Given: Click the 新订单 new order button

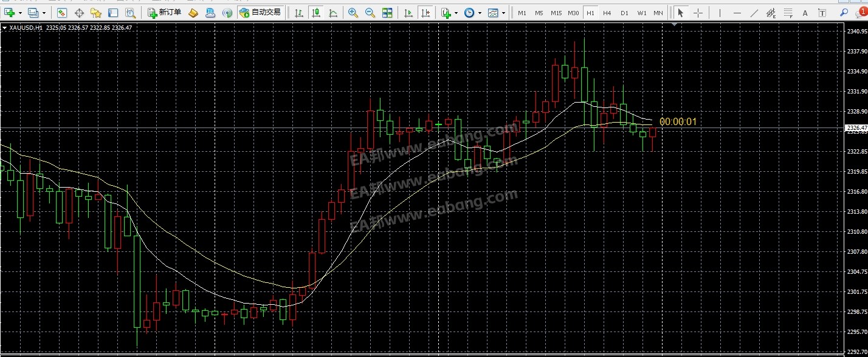Looking at the screenshot, I should tap(164, 13).
